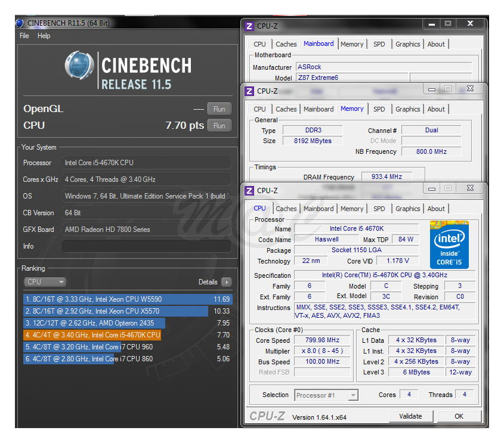Open the Help menu in Cinebench

click(44, 36)
